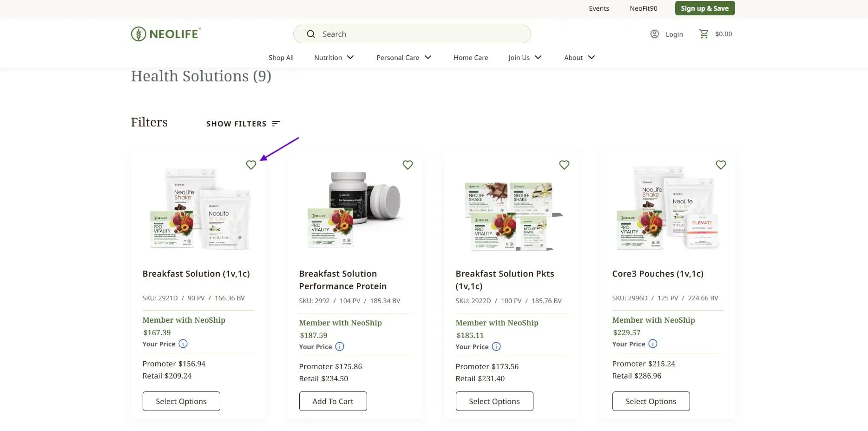Open Core3 Pouches product image
868x431 pixels.
point(668,208)
